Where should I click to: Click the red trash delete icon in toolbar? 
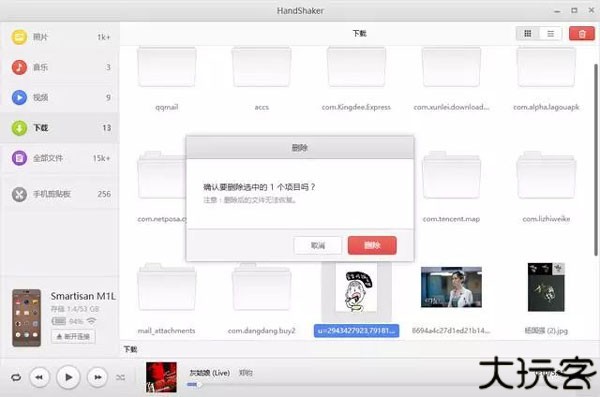click(582, 34)
